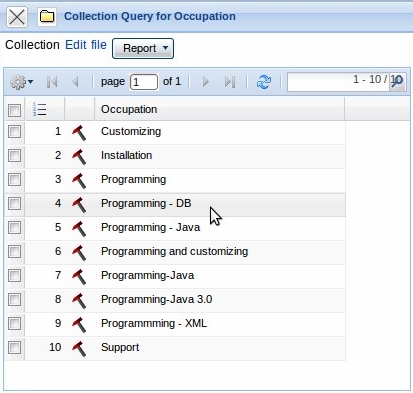Viewport: 413px width, 393px height.
Task: Tick the checkbox for row 3 Programming
Action: [x=14, y=180]
